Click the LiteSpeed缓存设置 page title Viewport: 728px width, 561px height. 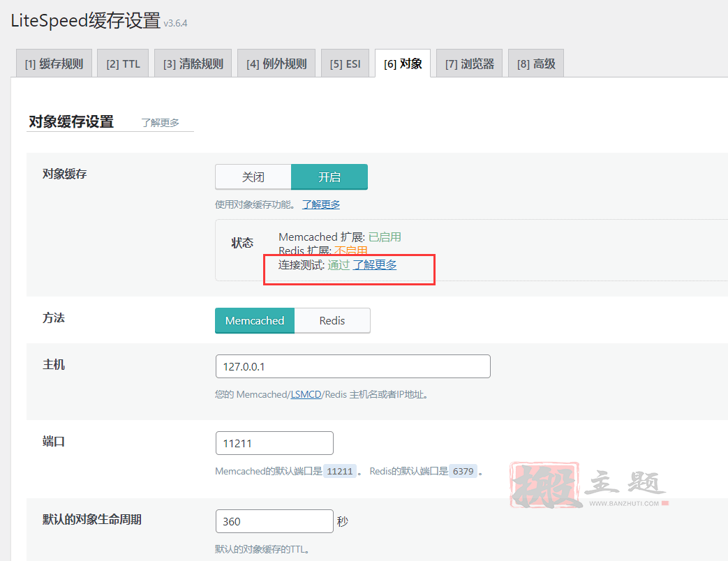pyautogui.click(x=85, y=21)
